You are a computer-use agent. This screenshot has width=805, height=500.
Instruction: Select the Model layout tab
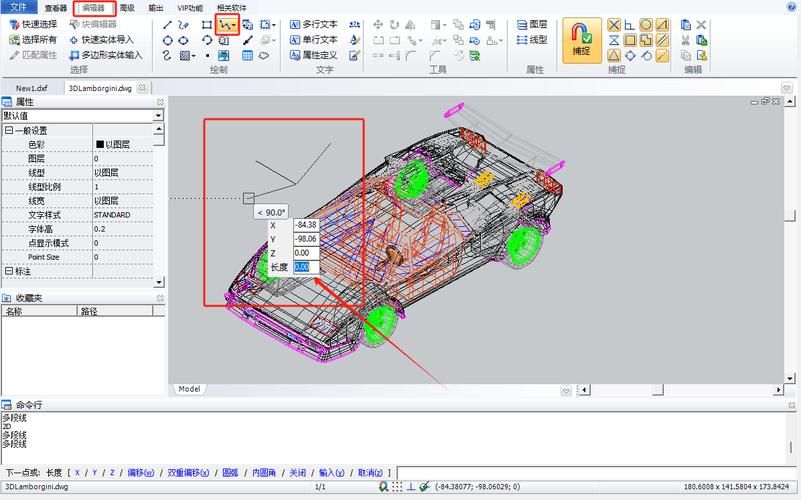pos(189,389)
